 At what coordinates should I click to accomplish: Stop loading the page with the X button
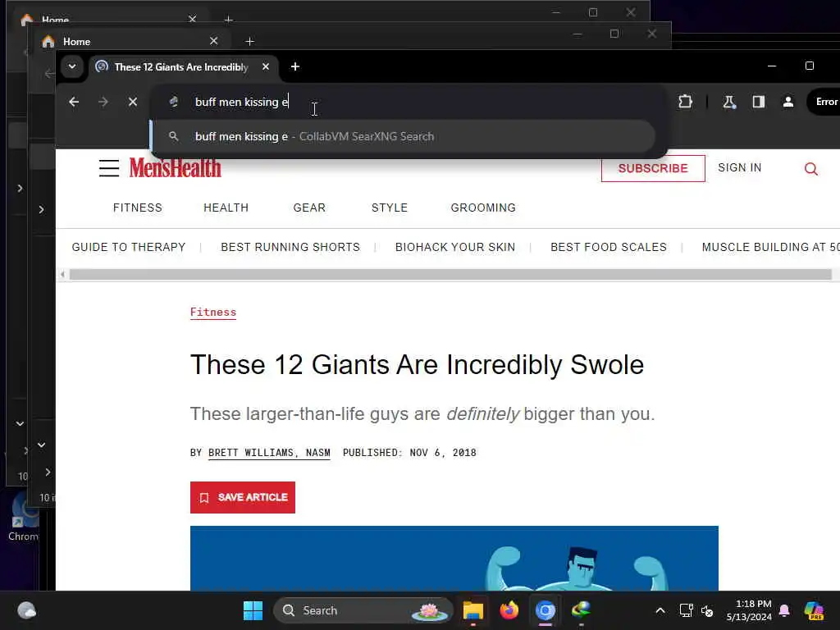pyautogui.click(x=133, y=102)
